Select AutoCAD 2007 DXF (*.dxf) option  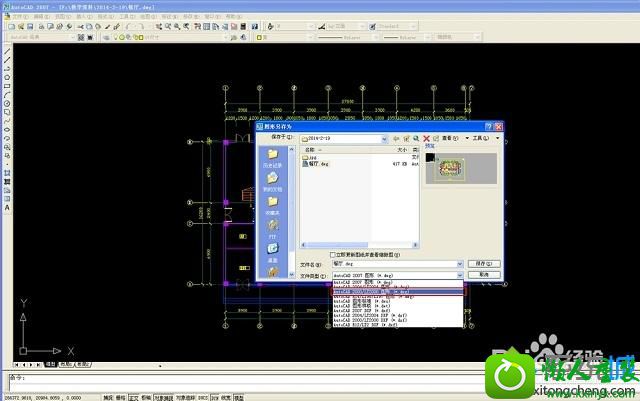(x=398, y=311)
